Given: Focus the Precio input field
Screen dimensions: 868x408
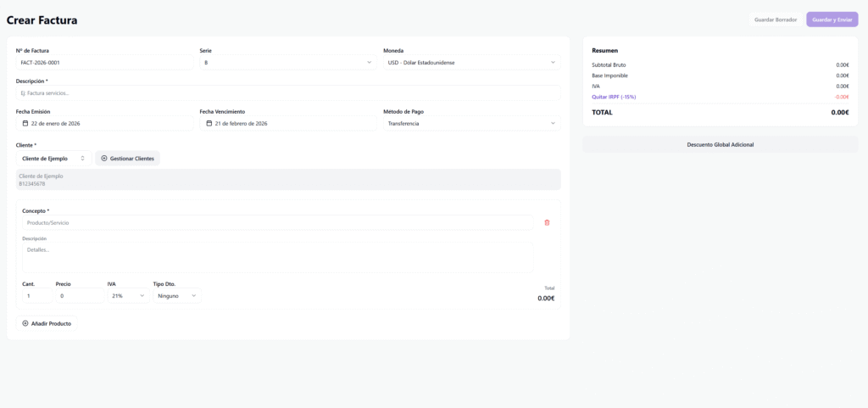Looking at the screenshot, I should 79,296.
